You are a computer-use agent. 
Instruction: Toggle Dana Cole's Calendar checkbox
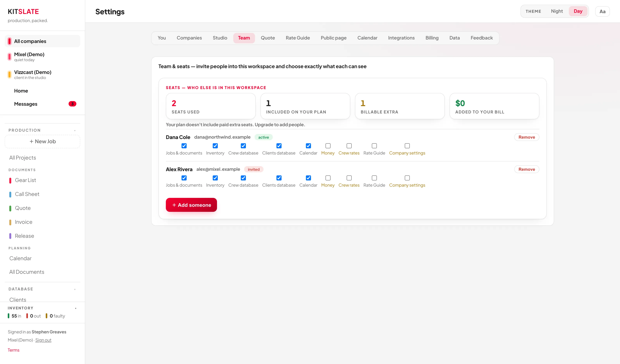pos(308,146)
